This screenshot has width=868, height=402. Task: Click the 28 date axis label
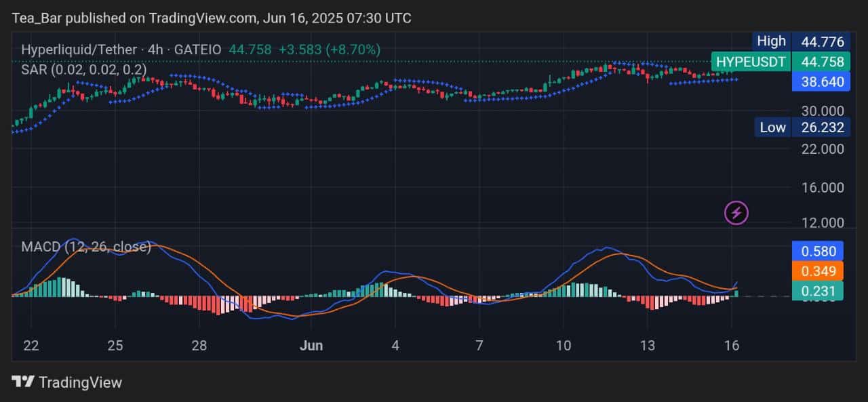coord(199,345)
